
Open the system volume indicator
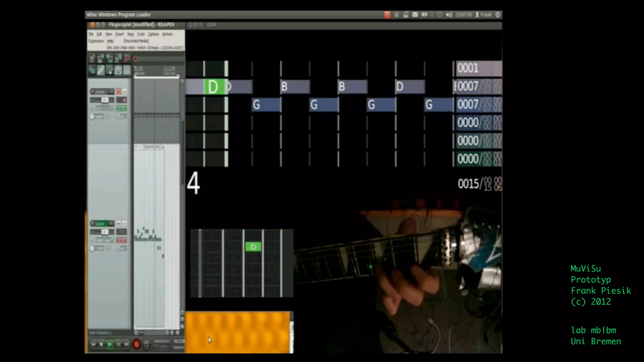[449, 15]
